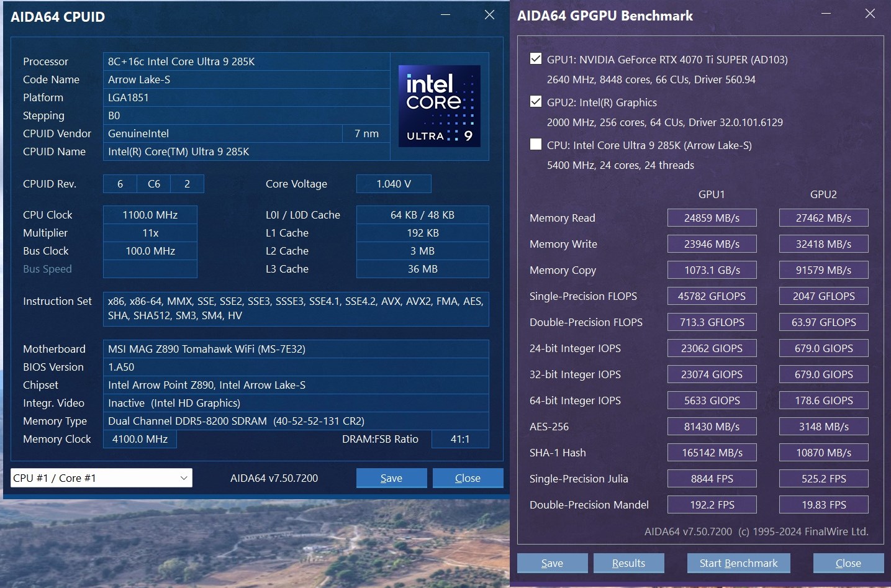This screenshot has height=588, width=891.
Task: Uncheck GPU2 Intel(R) Graphics checkbox
Action: (x=536, y=102)
